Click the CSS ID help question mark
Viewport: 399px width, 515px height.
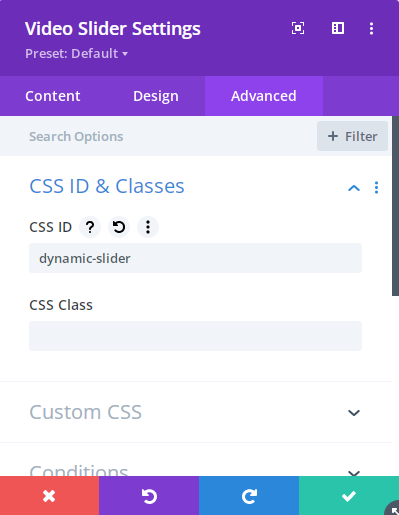(90, 227)
